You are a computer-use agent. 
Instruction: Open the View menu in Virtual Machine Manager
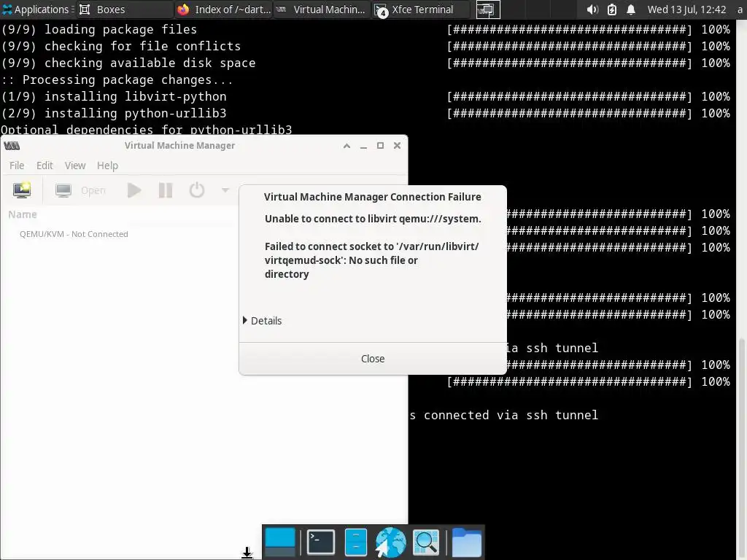tap(75, 166)
